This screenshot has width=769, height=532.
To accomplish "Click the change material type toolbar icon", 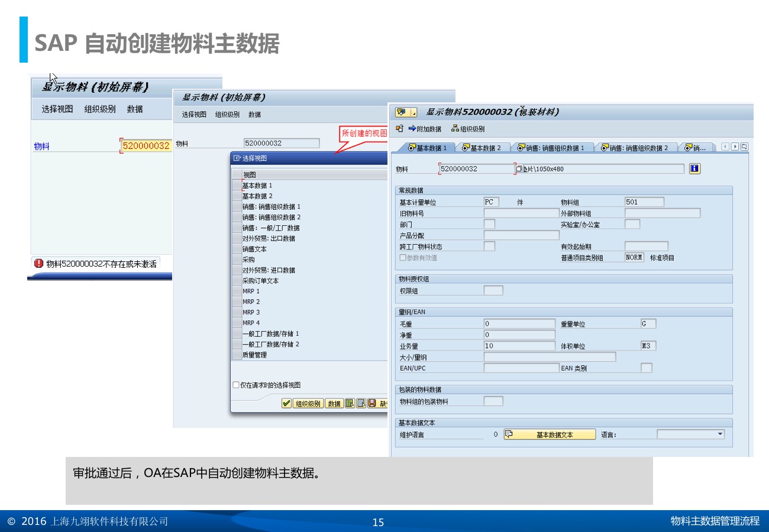I will [x=400, y=128].
